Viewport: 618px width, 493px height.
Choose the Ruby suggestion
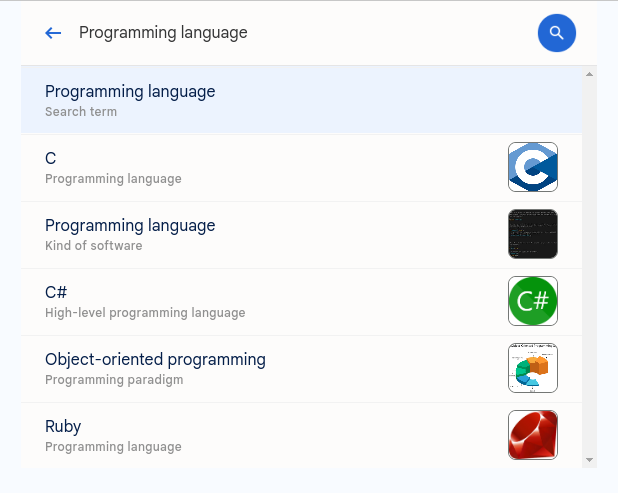click(x=301, y=435)
